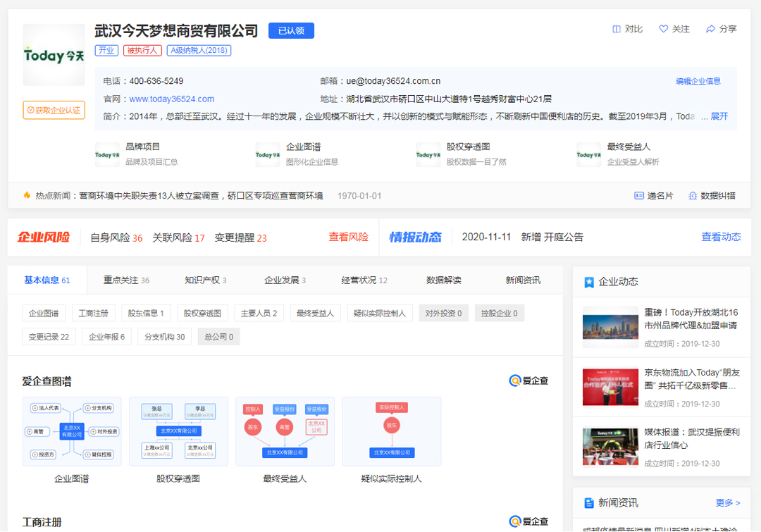Open 关联风险 17 item
This screenshot has height=532, width=761.
tap(178, 238)
